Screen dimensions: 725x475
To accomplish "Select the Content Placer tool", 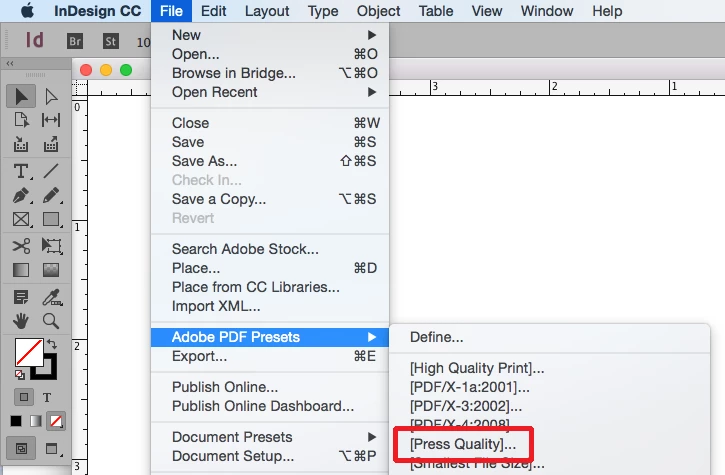I will tap(51, 144).
